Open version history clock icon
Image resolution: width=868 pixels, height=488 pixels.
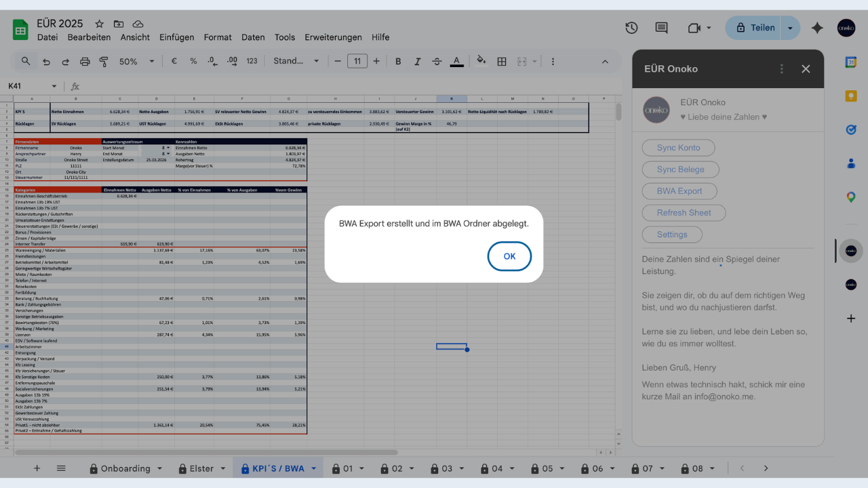pyautogui.click(x=631, y=28)
